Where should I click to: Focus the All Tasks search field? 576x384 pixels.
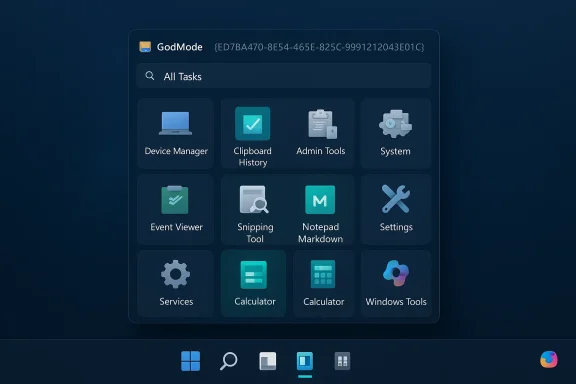284,76
